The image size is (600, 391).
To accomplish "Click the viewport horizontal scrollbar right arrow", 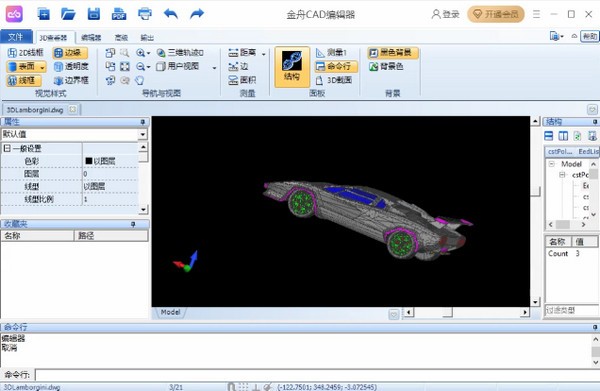I will [x=525, y=313].
